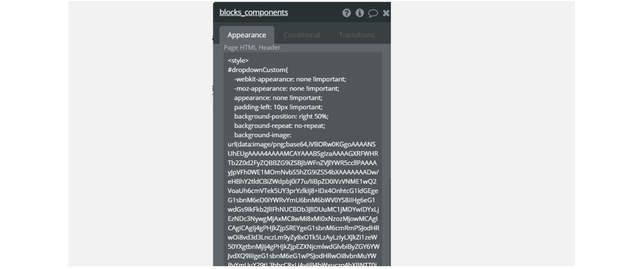Click the line starting with Tb2Z0d2FyZQ
Viewport: 644px width, 269px height.
[302, 163]
